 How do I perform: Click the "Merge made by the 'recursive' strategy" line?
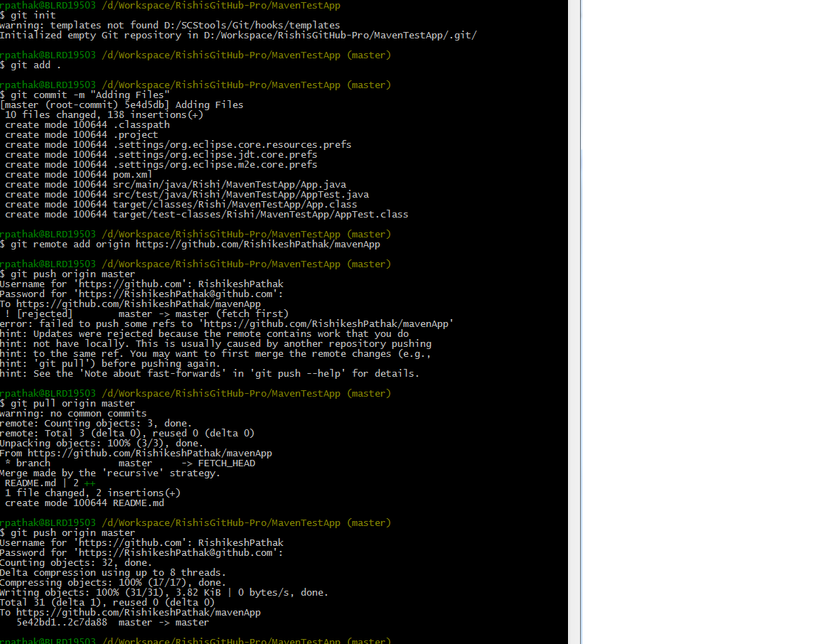coord(110,473)
